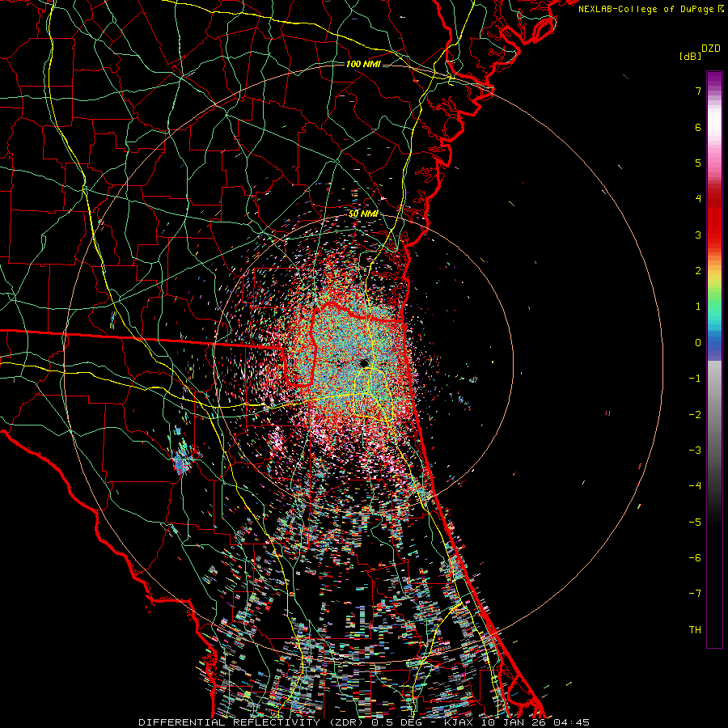The image size is (728, 728).
Task: Click the 7 value on the color scale
Action: point(698,91)
